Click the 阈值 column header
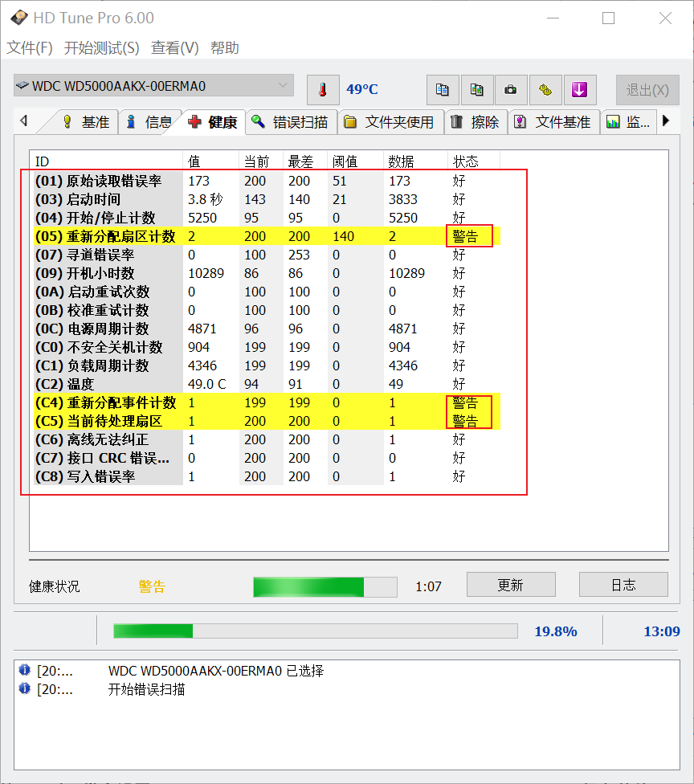Screen dimensions: 694x784 pyautogui.click(x=355, y=161)
